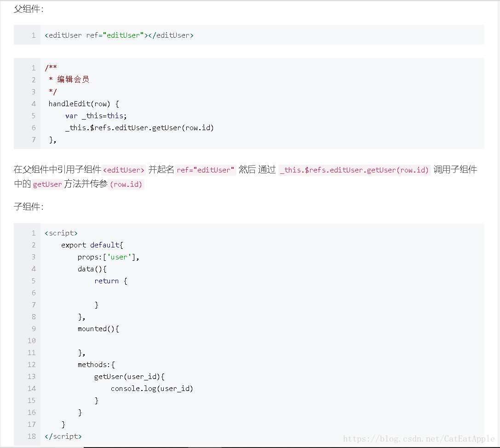
Task: Click the inline '<editUser>' code tag in the paragraph
Action: tap(124, 170)
